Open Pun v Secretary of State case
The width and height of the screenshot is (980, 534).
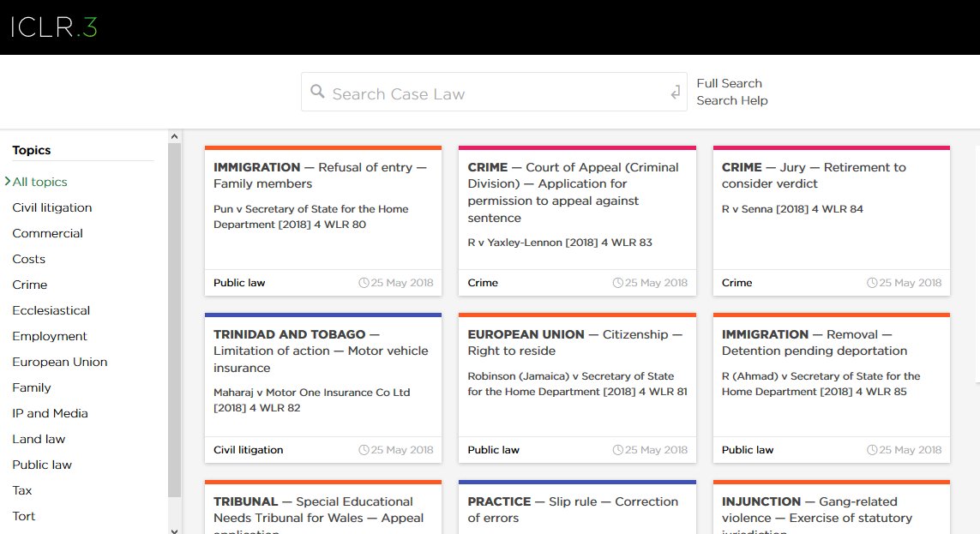coord(310,217)
